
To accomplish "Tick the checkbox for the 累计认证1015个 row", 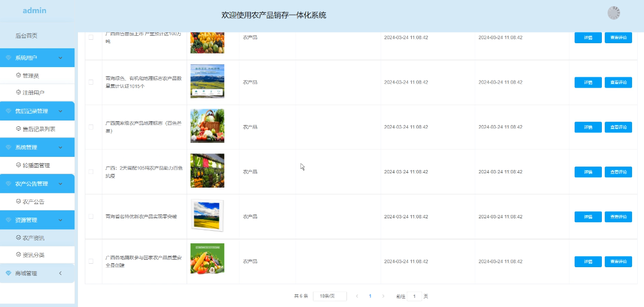I will 91,82.
